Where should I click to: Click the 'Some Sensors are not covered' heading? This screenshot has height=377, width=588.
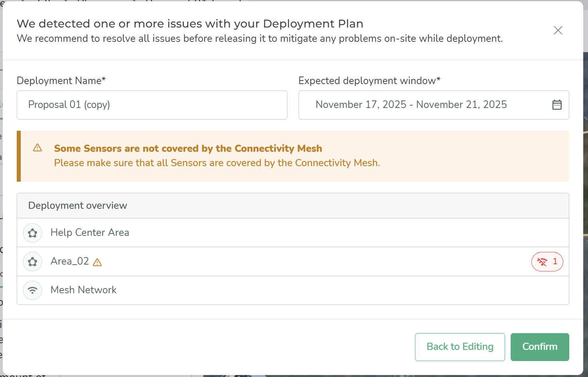click(x=188, y=149)
